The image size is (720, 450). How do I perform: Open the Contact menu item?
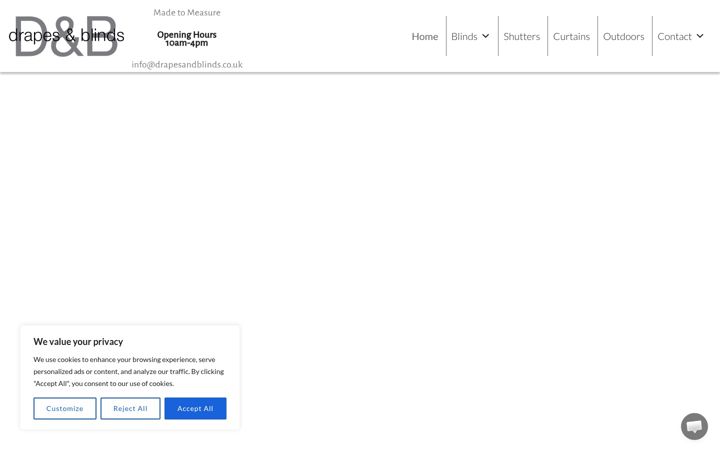tap(674, 36)
